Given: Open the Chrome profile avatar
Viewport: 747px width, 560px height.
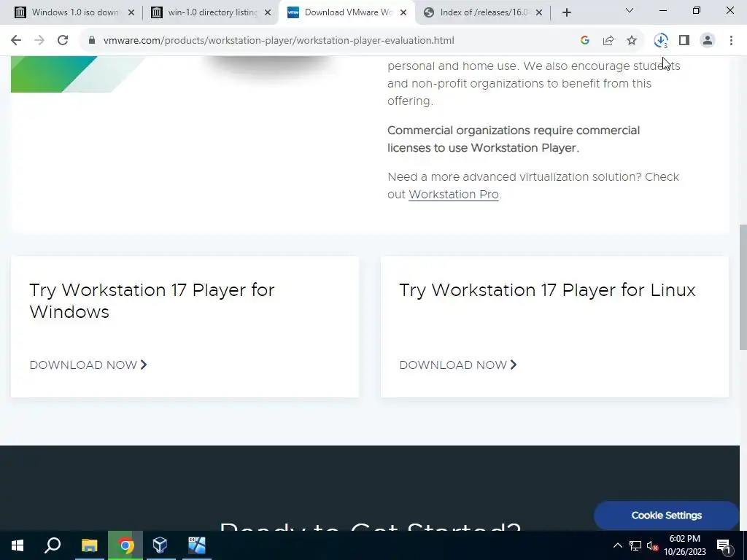Looking at the screenshot, I should [x=708, y=41].
